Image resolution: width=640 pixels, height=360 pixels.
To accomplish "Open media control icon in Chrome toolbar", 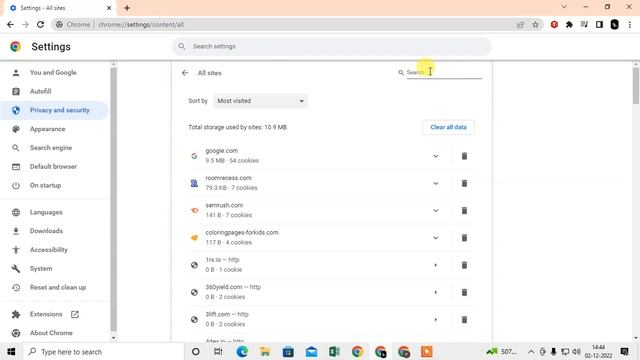I will [x=584, y=24].
